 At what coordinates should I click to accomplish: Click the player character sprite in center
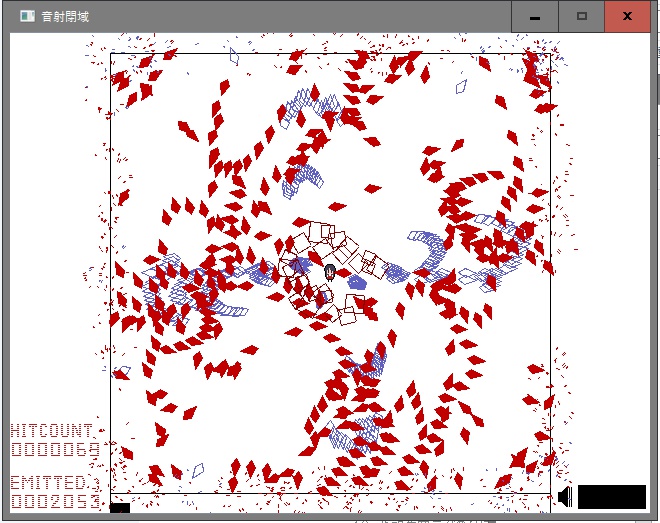pyautogui.click(x=330, y=272)
